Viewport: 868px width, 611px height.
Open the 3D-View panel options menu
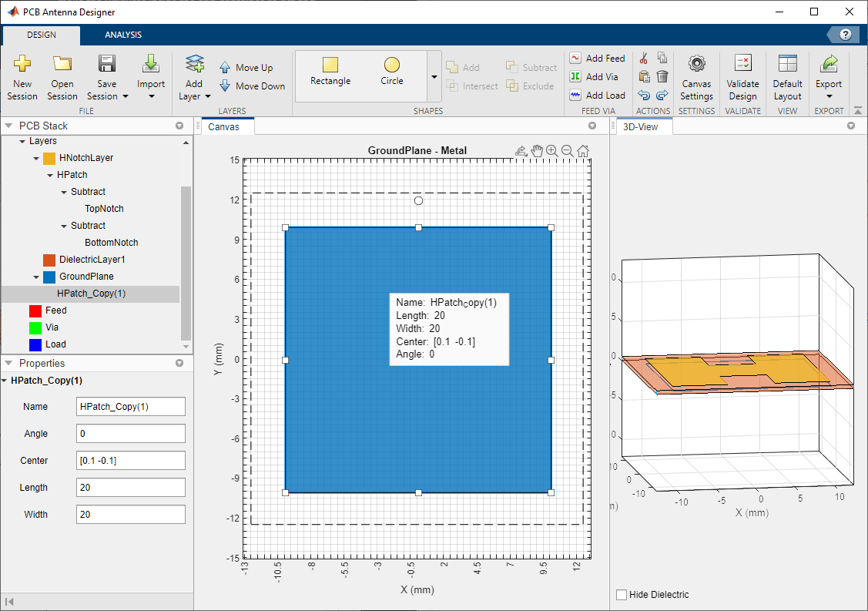pyautogui.click(x=851, y=126)
